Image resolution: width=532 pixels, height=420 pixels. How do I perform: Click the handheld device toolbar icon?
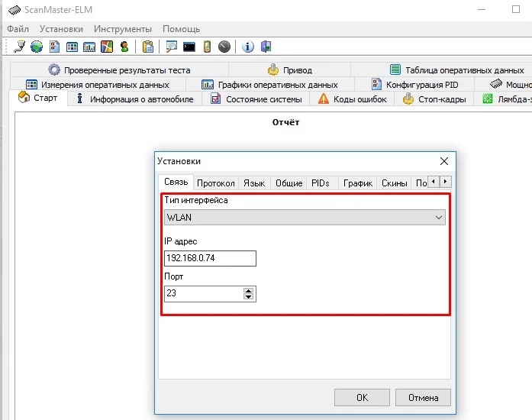click(x=207, y=47)
